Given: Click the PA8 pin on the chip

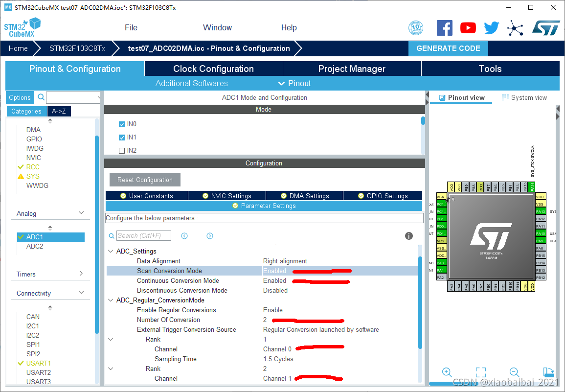Looking at the screenshot, I should (x=541, y=248).
